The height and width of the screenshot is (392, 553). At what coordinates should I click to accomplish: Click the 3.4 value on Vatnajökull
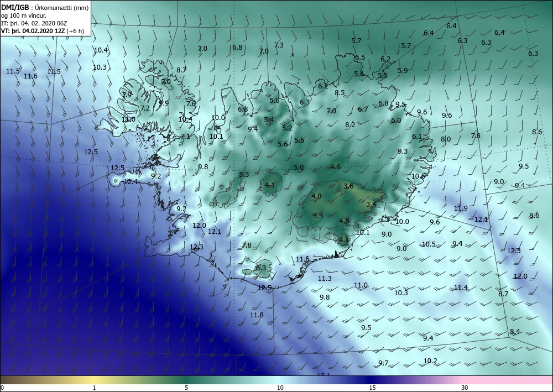point(371,204)
